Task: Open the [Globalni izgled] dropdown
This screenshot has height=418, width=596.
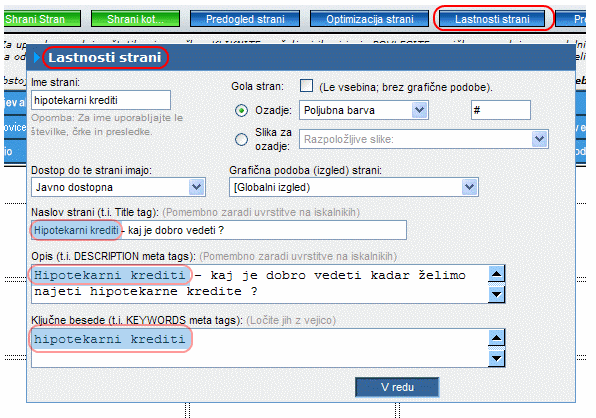Action: pyautogui.click(x=353, y=187)
